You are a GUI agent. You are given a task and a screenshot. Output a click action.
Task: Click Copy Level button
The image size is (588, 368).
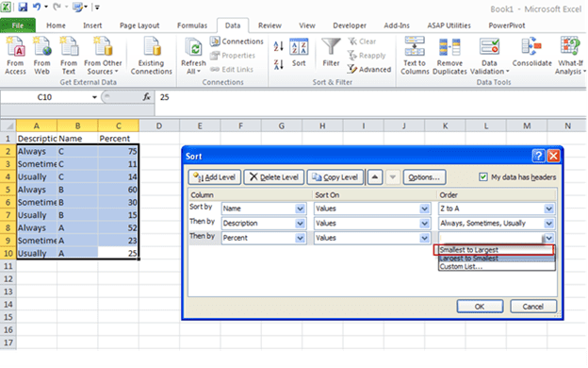pyautogui.click(x=335, y=177)
